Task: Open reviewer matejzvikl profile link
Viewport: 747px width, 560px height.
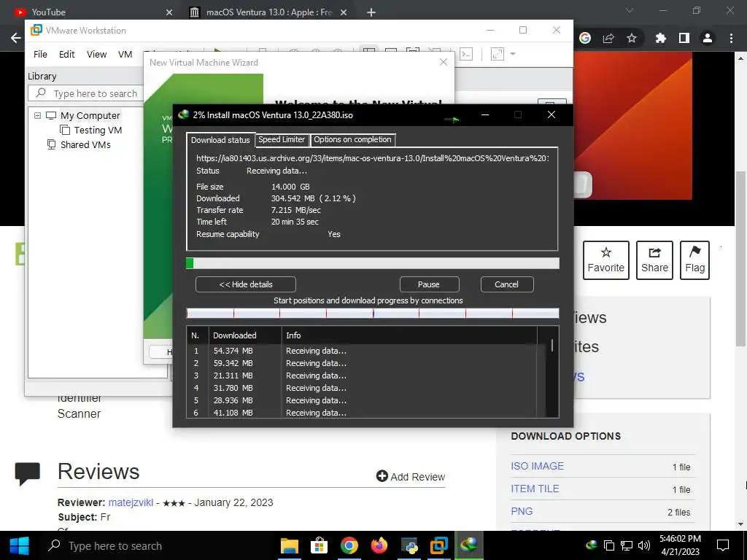Action: click(x=131, y=502)
